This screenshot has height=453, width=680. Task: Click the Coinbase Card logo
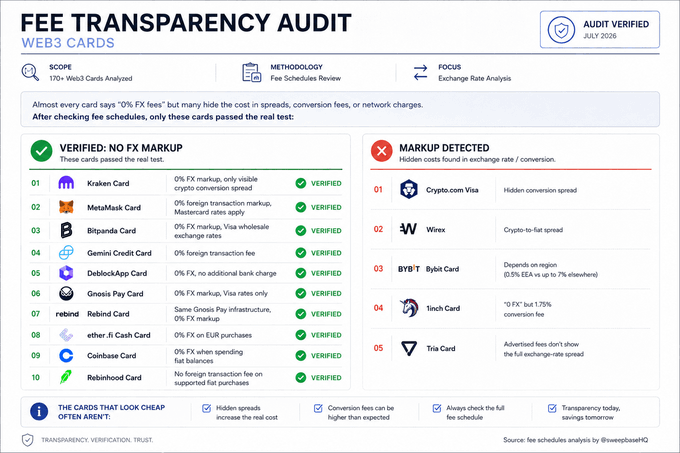click(66, 355)
